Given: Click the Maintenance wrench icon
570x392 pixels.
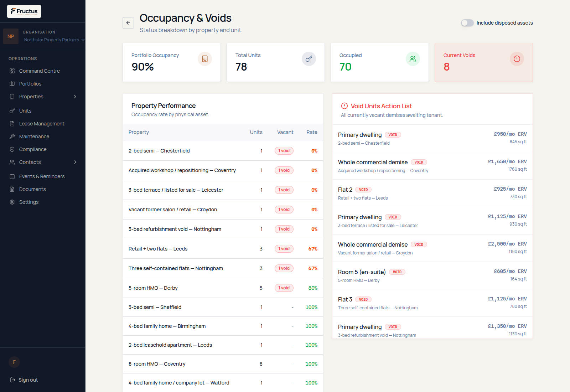Looking at the screenshot, I should click(12, 136).
